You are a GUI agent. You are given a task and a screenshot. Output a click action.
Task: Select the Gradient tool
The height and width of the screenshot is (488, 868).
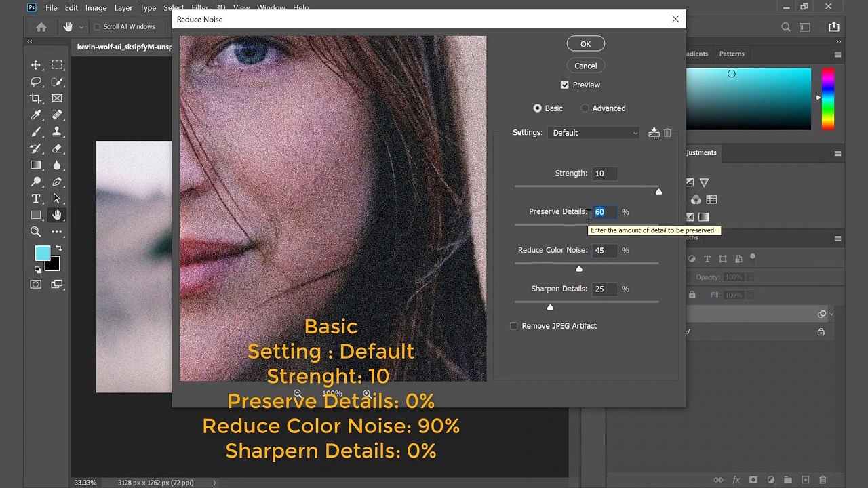point(36,165)
